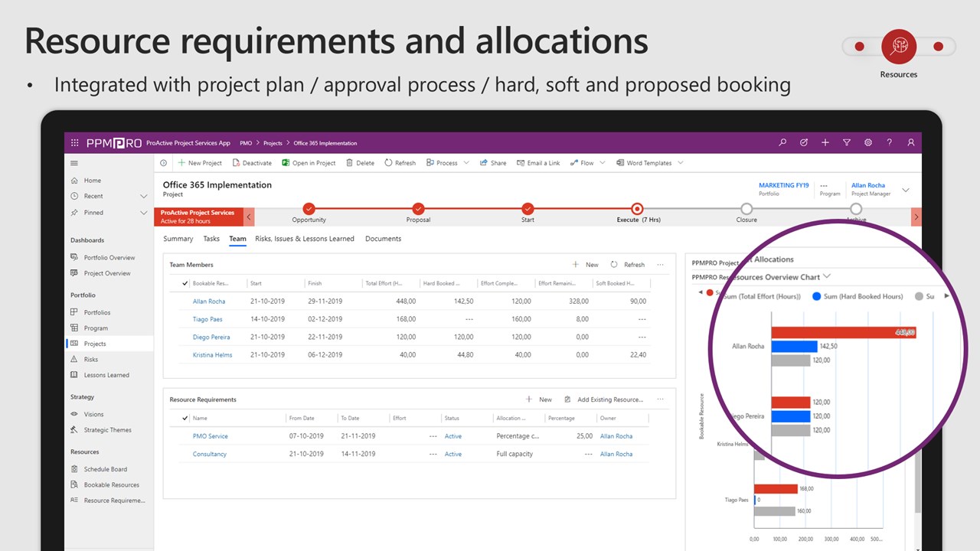Open Kristina Helms team member link
Screen dimensions: 980x551
(213, 355)
